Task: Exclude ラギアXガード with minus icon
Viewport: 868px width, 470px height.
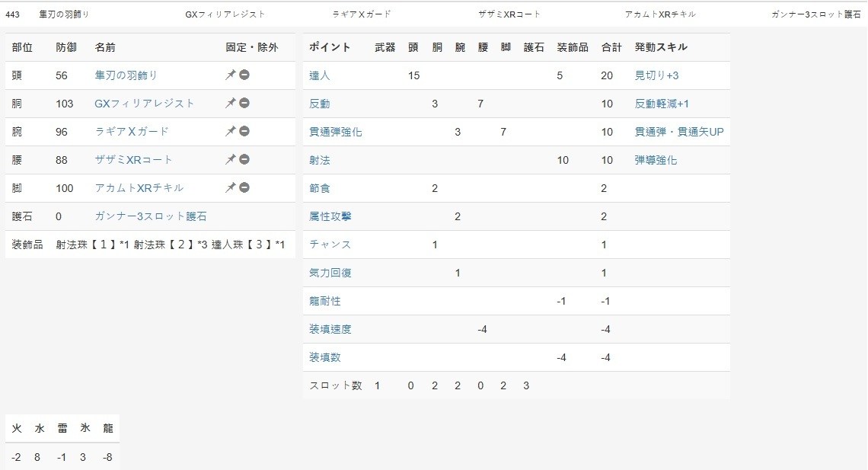Action: [244, 131]
